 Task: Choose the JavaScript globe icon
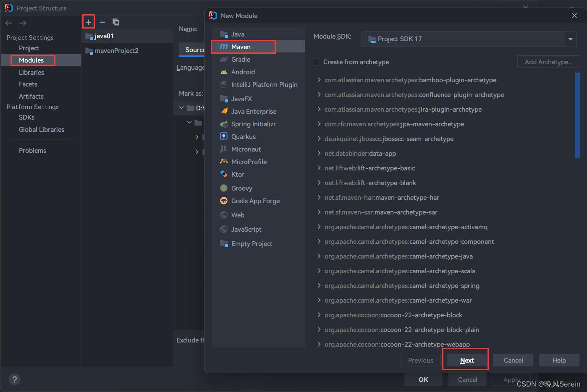pos(224,230)
